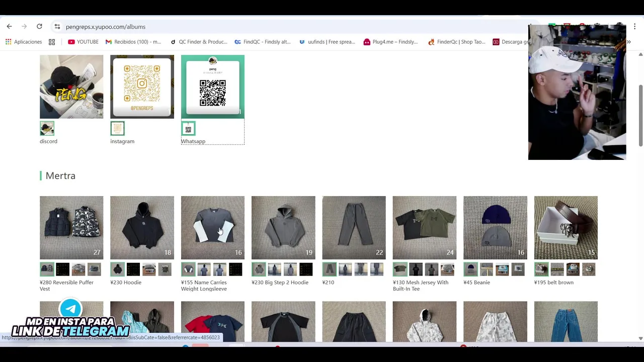Open the Whatsapp QR code album
This screenshot has width=644, height=362.
pyautogui.click(x=213, y=87)
